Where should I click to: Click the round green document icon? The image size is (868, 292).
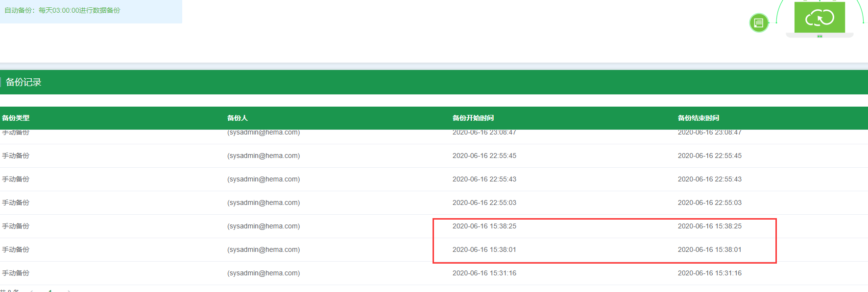pyautogui.click(x=759, y=22)
